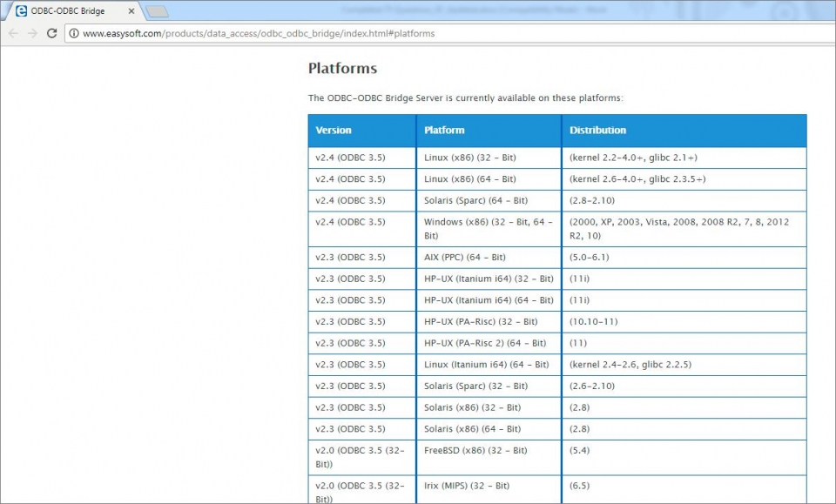
Task: Select the Windows (x86) platform cell
Action: [488, 228]
